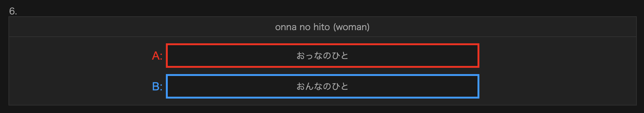644x113 pixels.
Task: Click question number 6.
Action: (x=13, y=11)
